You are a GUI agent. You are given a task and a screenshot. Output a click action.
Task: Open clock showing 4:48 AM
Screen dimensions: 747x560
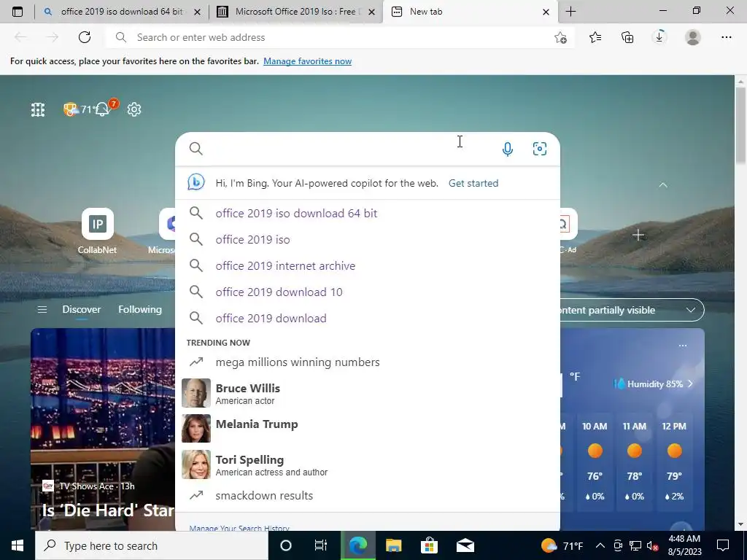click(x=684, y=545)
